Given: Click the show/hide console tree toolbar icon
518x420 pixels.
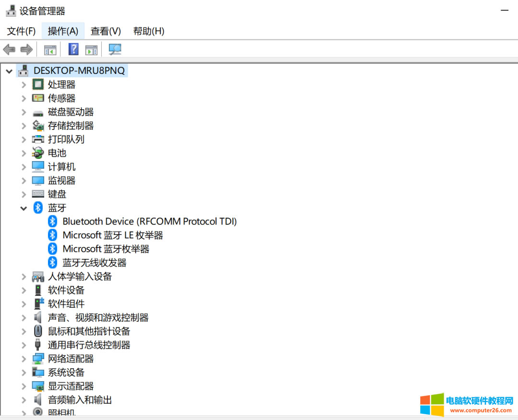Looking at the screenshot, I should (50, 50).
